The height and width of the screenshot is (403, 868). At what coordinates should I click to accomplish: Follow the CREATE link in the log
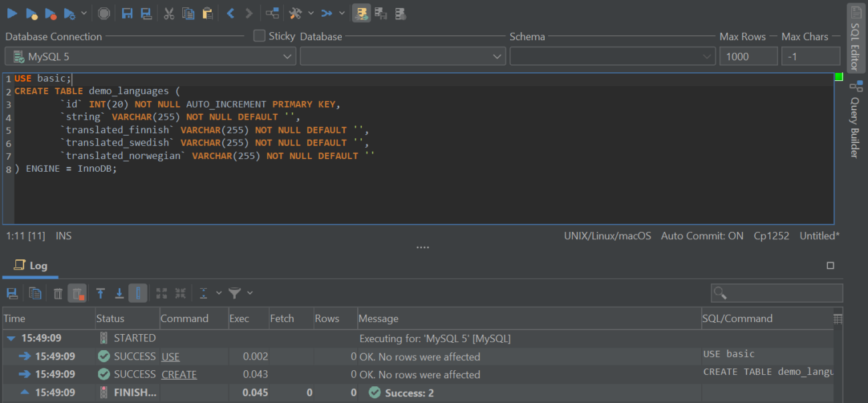click(179, 374)
